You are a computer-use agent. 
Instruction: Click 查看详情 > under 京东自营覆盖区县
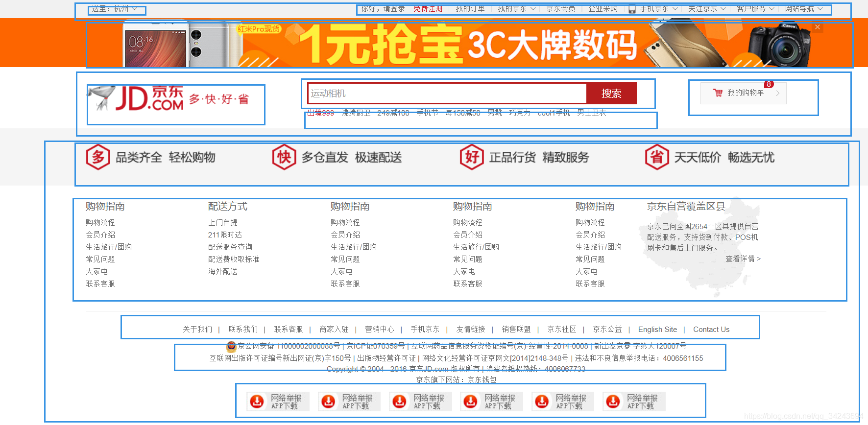(743, 259)
